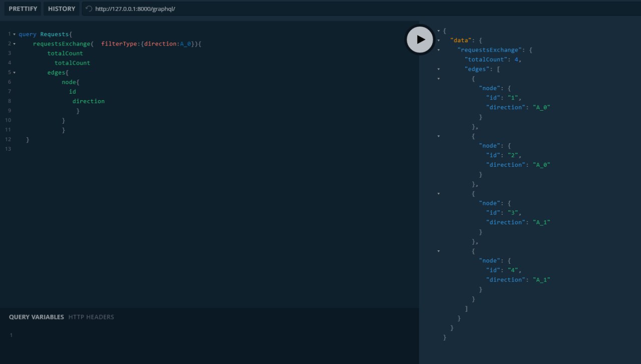
Task: Collapse the "edges" array in the response
Action: (x=439, y=69)
